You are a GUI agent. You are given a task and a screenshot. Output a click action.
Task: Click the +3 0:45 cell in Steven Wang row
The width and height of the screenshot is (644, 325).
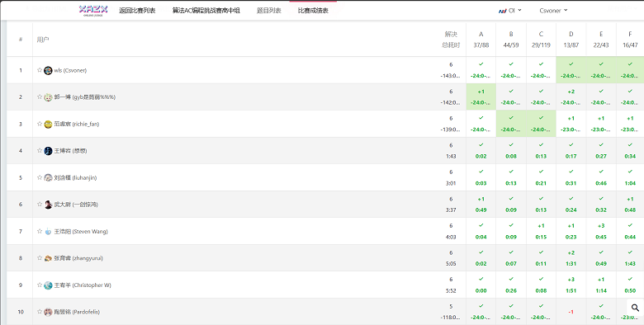[x=601, y=232]
